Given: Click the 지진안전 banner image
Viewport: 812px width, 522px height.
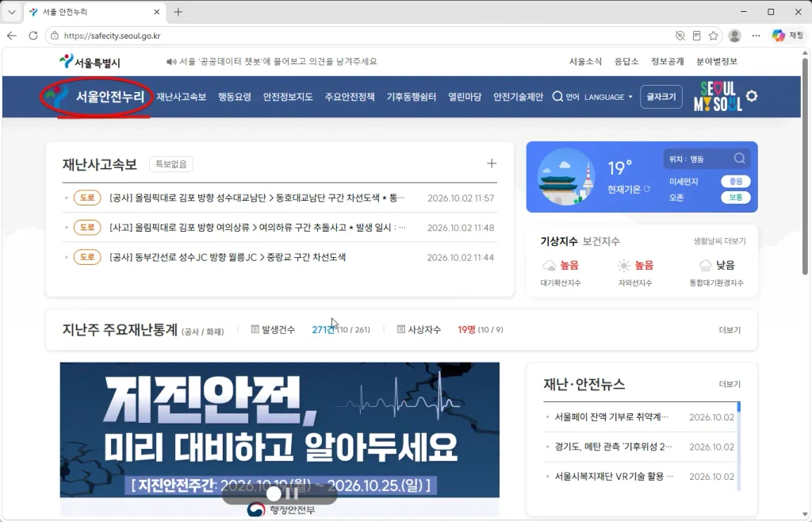Looking at the screenshot, I should (x=280, y=439).
